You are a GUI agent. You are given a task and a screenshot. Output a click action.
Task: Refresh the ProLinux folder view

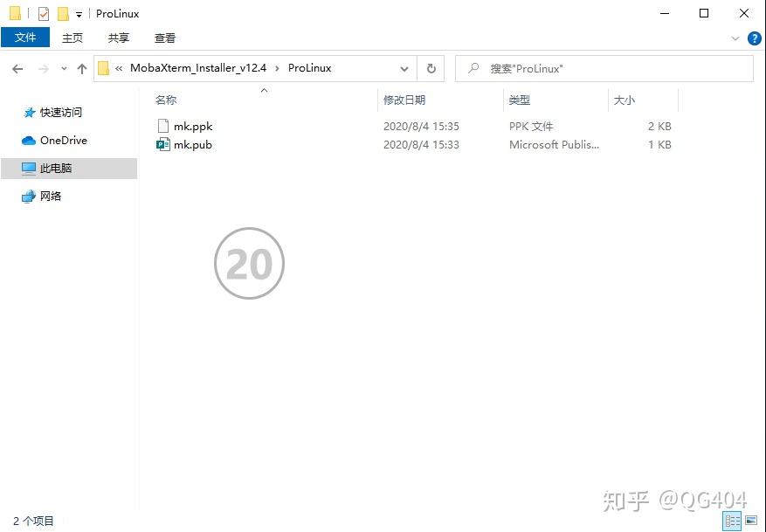click(431, 68)
